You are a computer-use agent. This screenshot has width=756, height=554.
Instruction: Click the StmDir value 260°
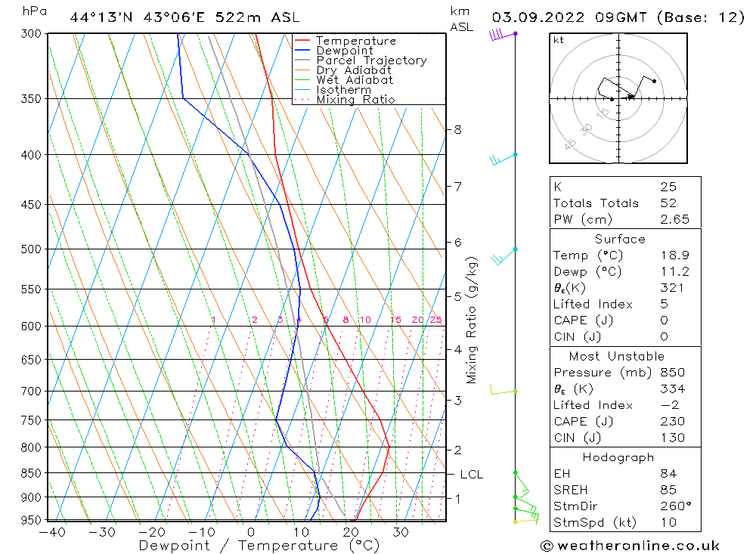tap(675, 506)
